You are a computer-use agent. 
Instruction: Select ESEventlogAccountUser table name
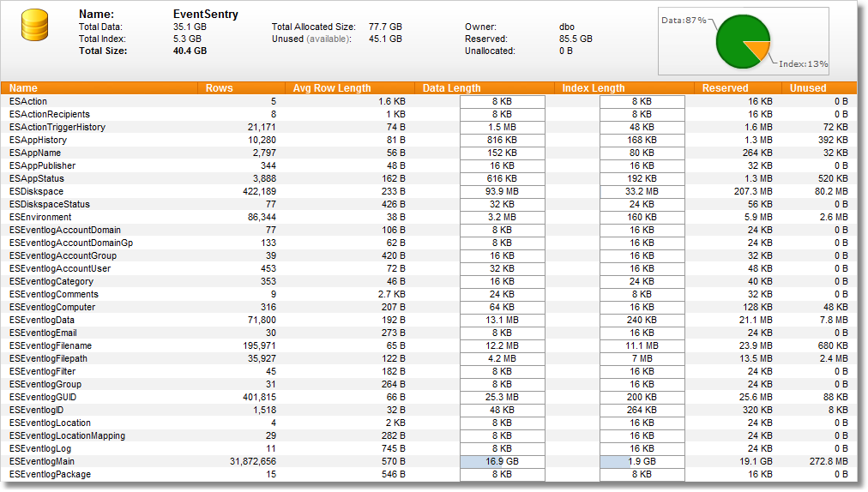tap(60, 268)
